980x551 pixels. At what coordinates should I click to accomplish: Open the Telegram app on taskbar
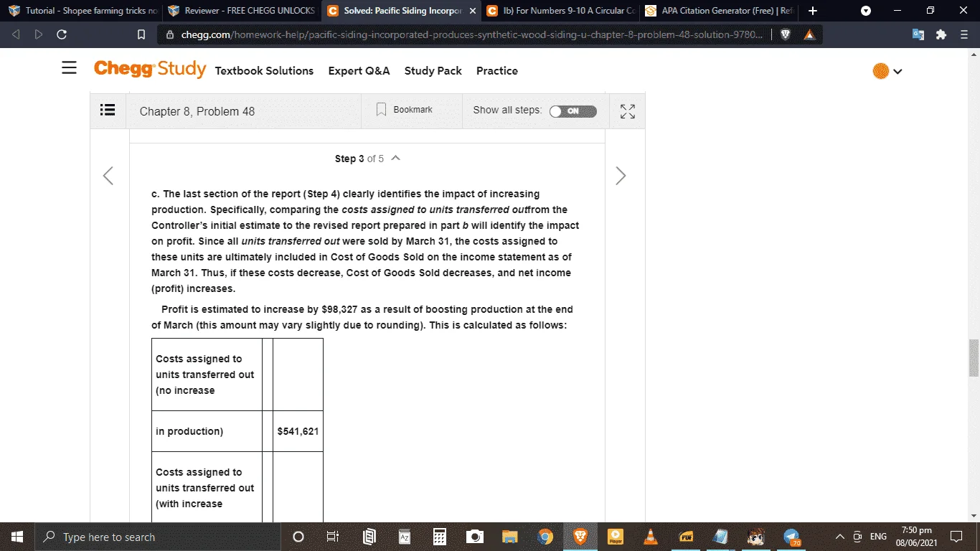pos(792,537)
